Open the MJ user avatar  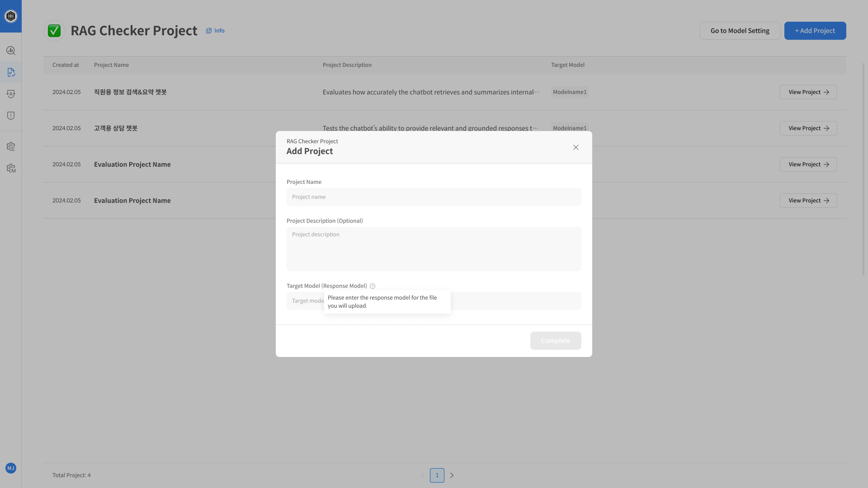[x=11, y=468]
